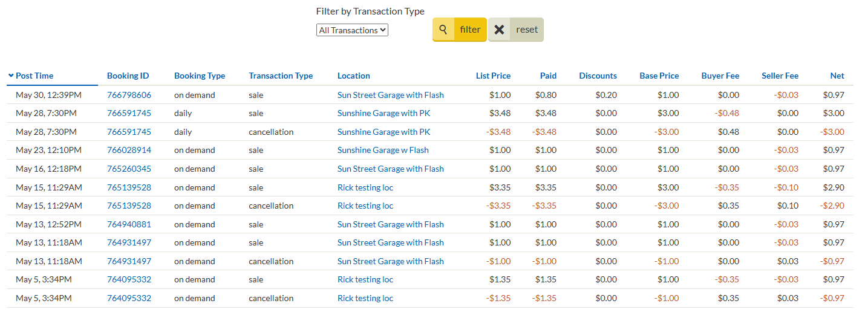Sort by Seller Fee column header
This screenshot has height=315, width=868.
(780, 76)
